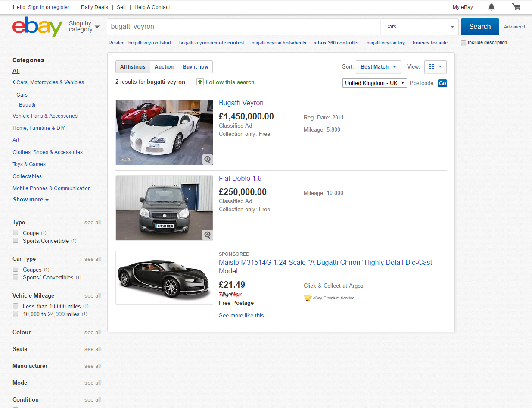Image resolution: width=532 pixels, height=408 pixels.
Task: Click related search bugatti veyron toy
Action: click(x=386, y=43)
